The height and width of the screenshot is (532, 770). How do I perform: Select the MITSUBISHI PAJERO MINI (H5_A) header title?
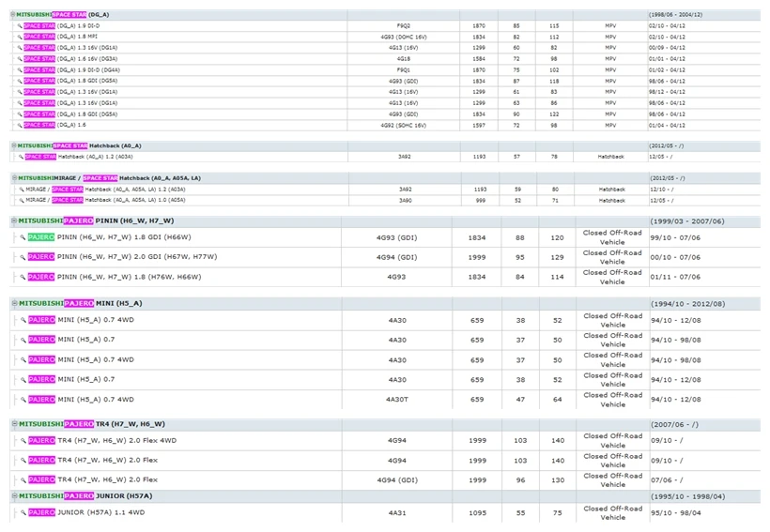coord(81,303)
